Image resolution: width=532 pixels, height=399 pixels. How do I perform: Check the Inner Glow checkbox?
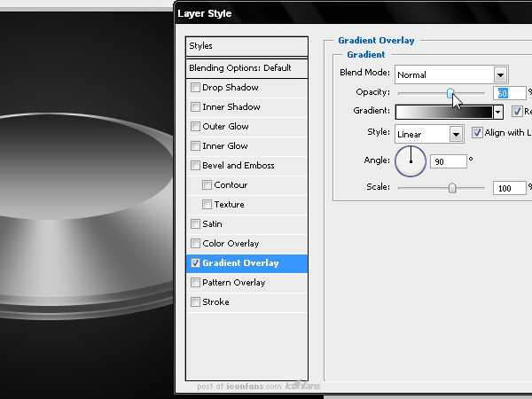(x=195, y=146)
